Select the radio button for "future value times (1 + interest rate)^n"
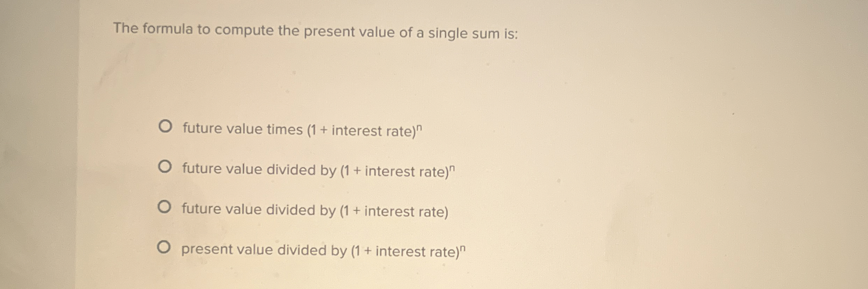This screenshot has width=868, height=289. [165, 125]
